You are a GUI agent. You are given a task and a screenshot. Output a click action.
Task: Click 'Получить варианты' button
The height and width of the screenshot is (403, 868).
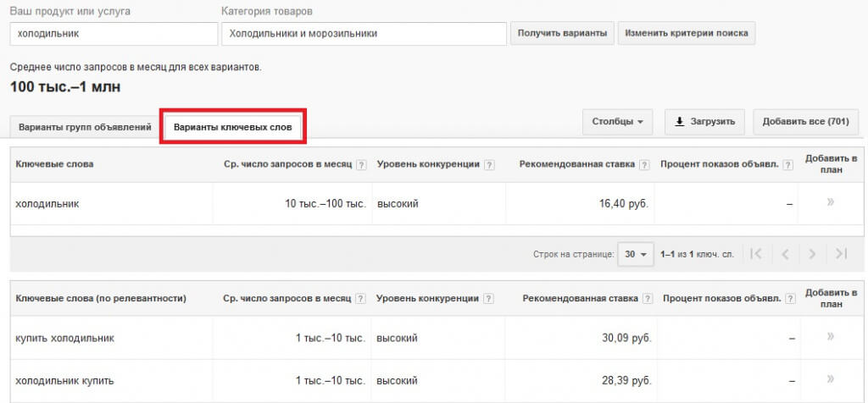562,34
